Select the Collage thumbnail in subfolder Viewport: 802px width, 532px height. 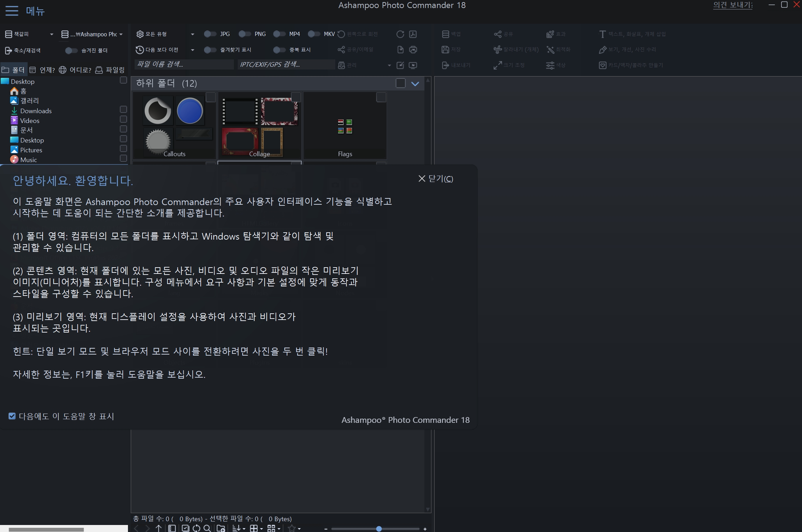point(259,125)
